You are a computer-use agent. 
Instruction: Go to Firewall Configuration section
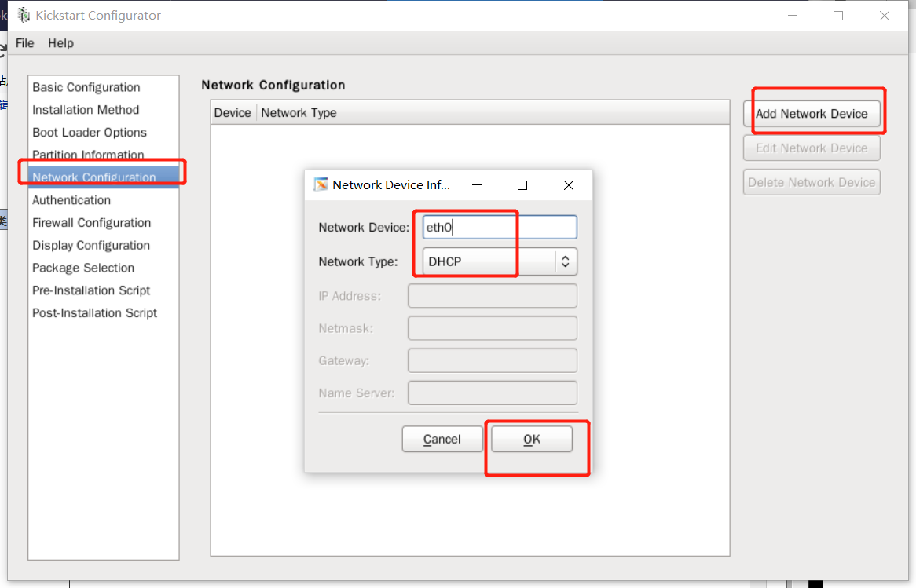[x=104, y=222]
